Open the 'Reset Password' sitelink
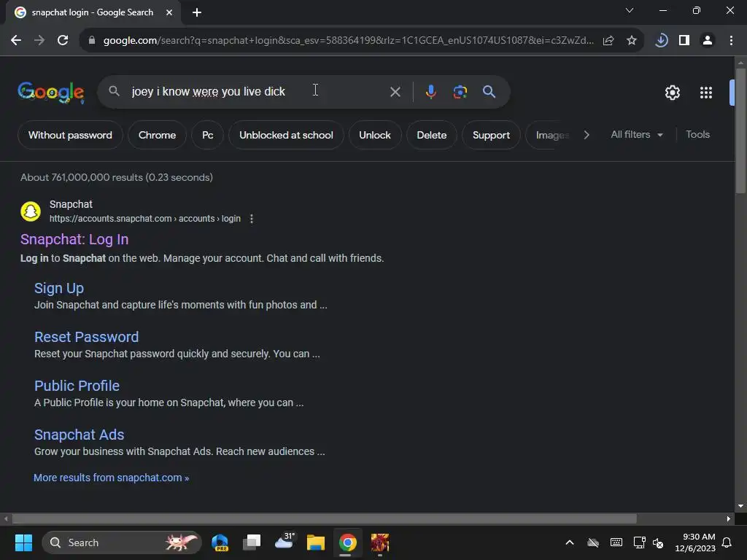 pyautogui.click(x=86, y=337)
